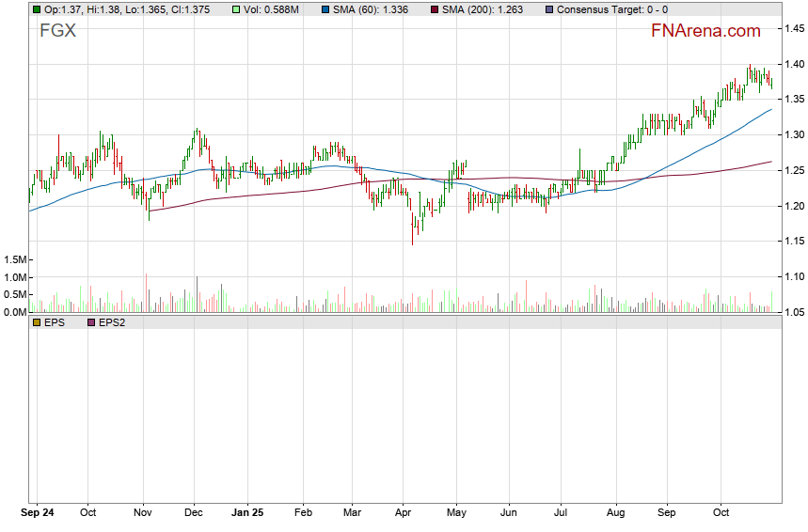Select the SMA (60): 1.336 legend text
808x532 pixels.
(x=374, y=9)
